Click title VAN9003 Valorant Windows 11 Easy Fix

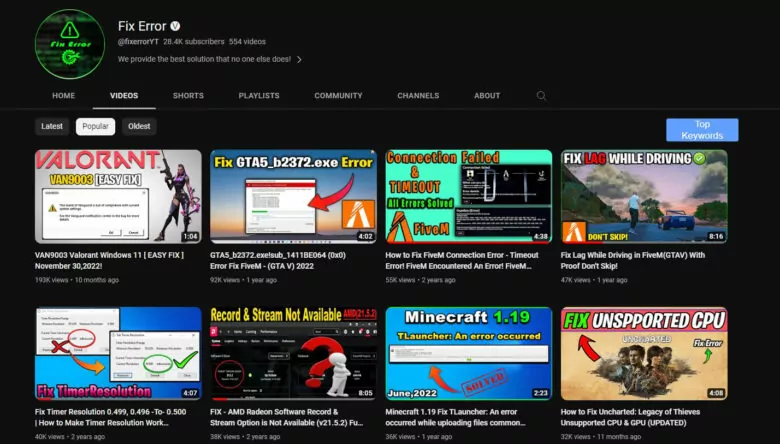[109, 261]
